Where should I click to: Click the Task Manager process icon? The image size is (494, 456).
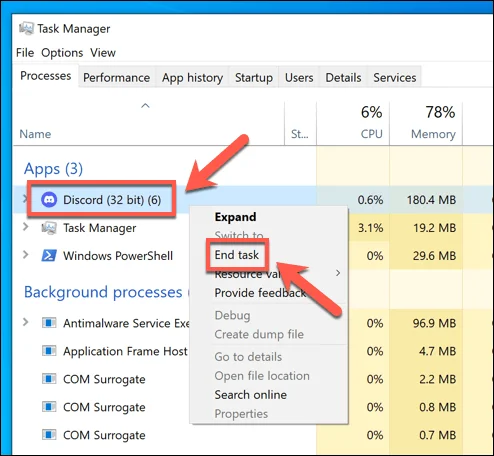(x=49, y=228)
